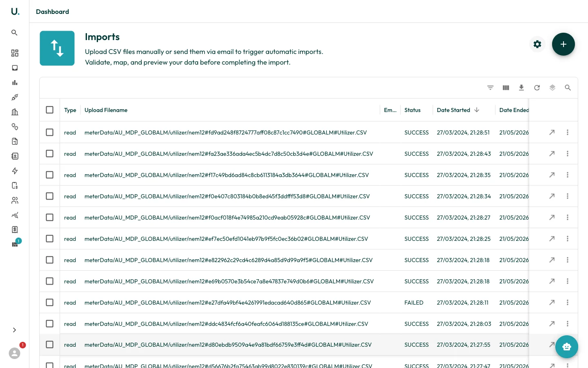588x368 pixels.
Task: Open the chatbot assistant button
Action: 567,347
